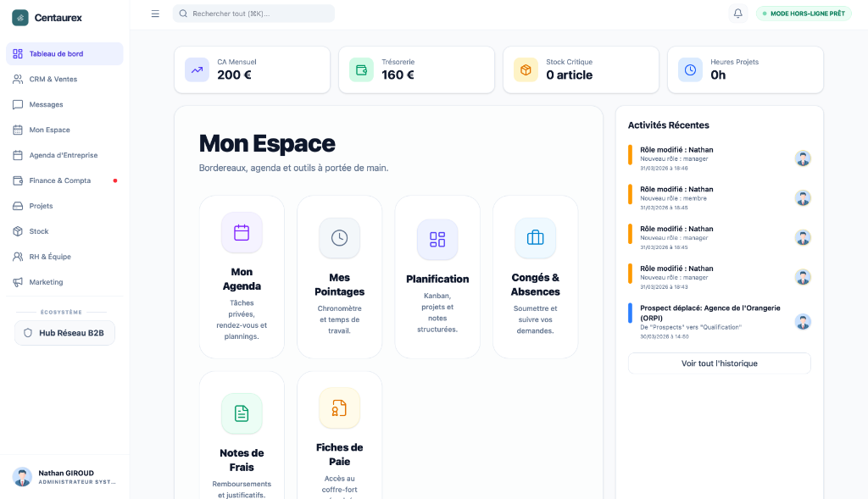Navigate to Mon Espace sidebar entry
868x499 pixels.
[x=64, y=130]
